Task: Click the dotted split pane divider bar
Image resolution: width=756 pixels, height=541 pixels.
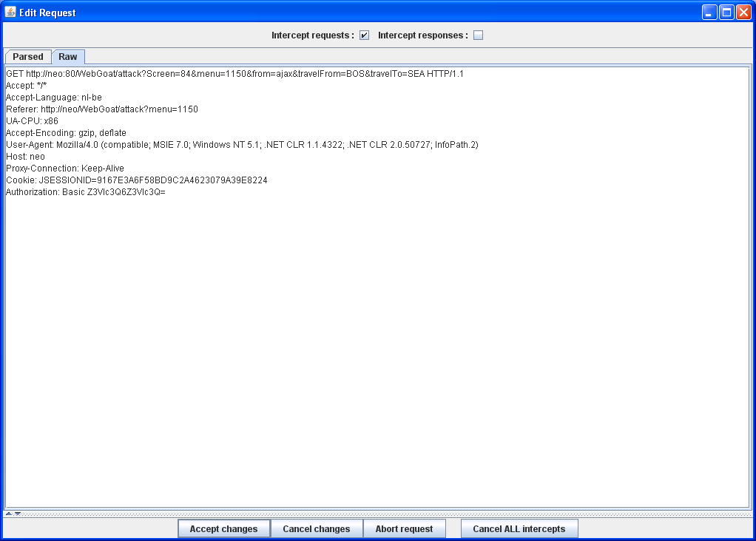Action: tap(377, 513)
